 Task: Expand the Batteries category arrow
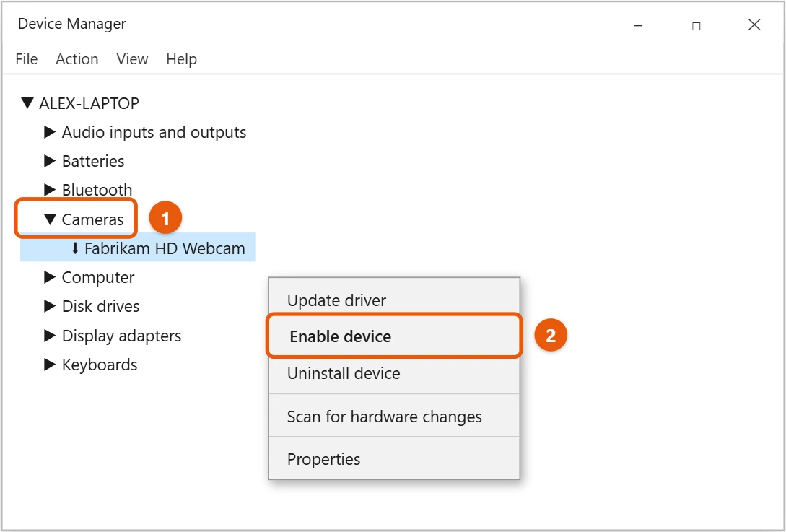50,161
